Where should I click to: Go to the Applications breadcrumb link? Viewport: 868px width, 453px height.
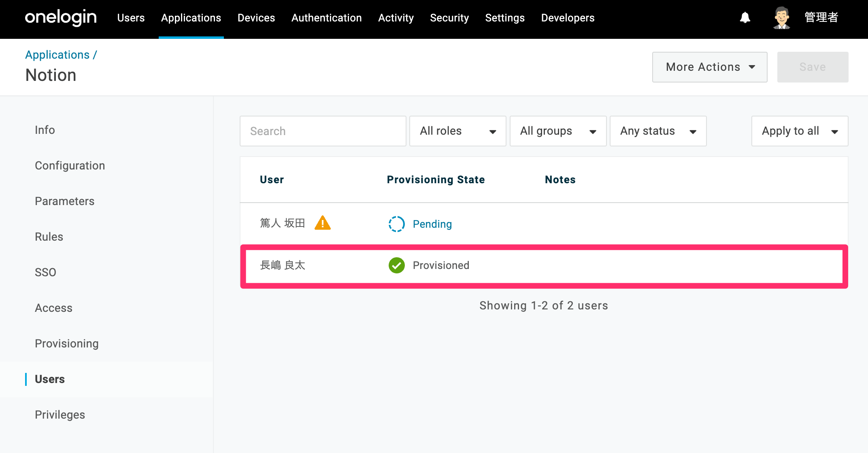pos(57,55)
